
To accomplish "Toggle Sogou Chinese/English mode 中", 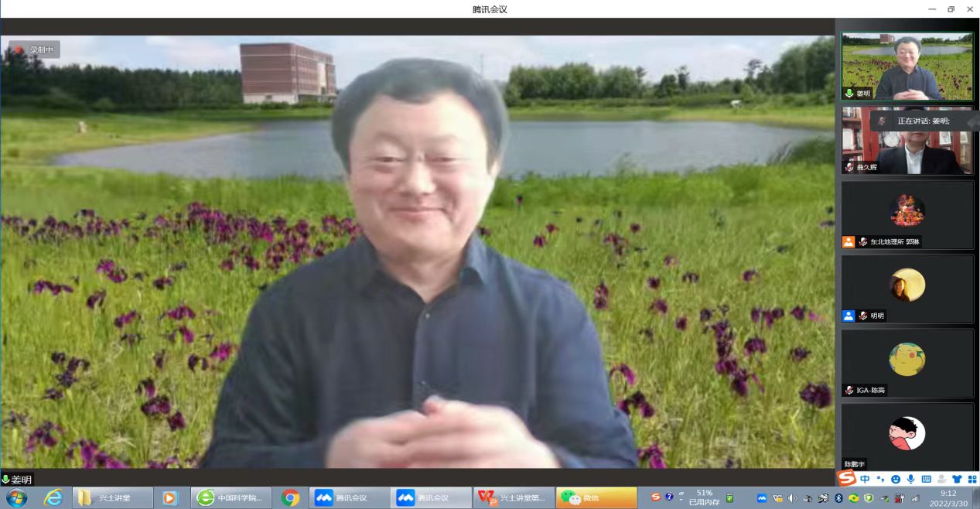I will [x=865, y=479].
